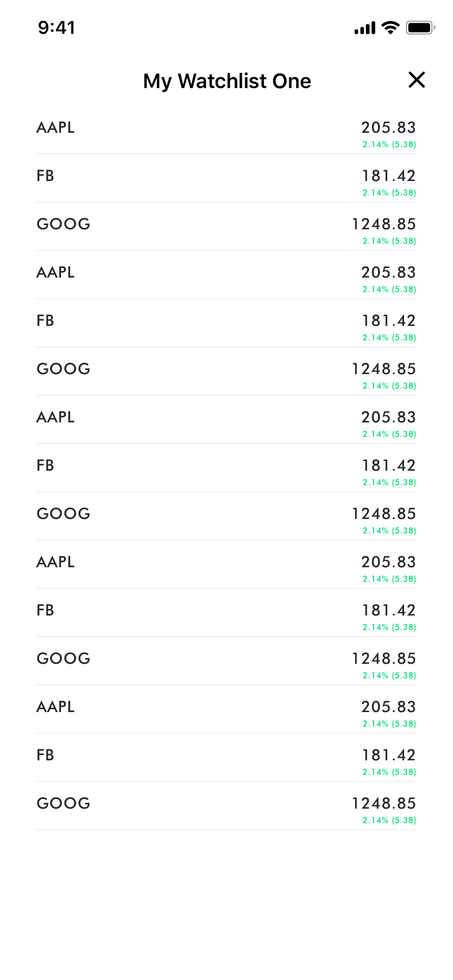Open the third FB ticker entry
This screenshot has height=980, width=453.
coord(45,466)
